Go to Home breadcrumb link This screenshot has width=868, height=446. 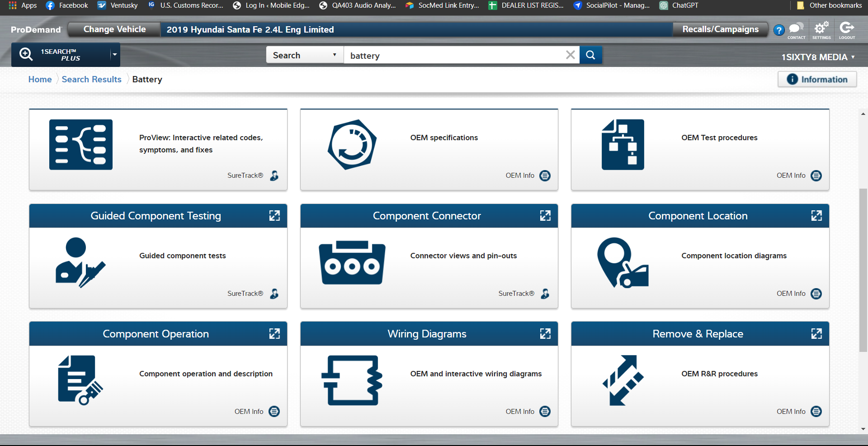[40, 79]
